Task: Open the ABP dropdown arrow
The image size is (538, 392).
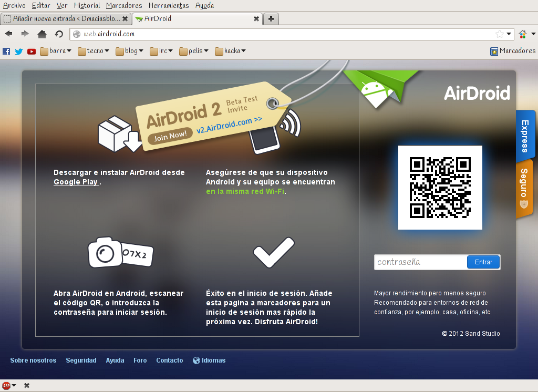Action: 14,386
